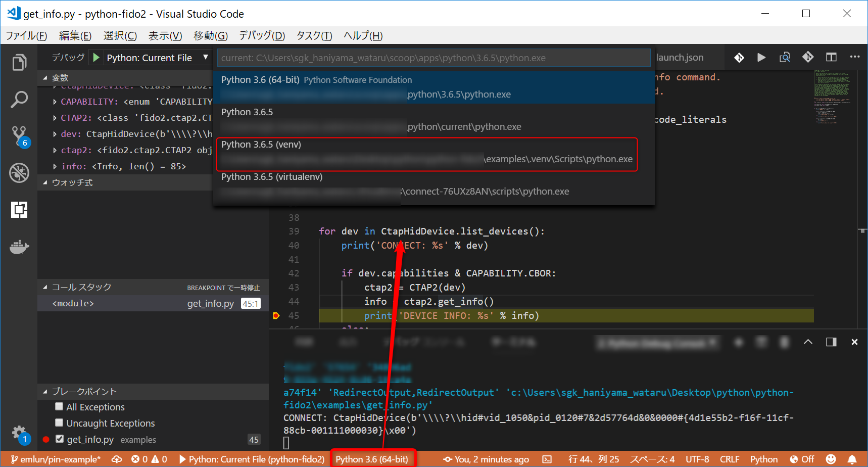Open the Extensions view
The width and height of the screenshot is (868, 467).
pyautogui.click(x=19, y=209)
